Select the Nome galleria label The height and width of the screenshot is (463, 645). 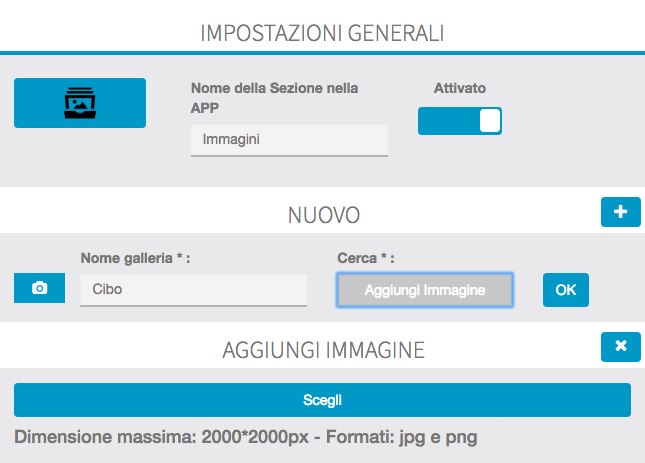pyautogui.click(x=135, y=258)
